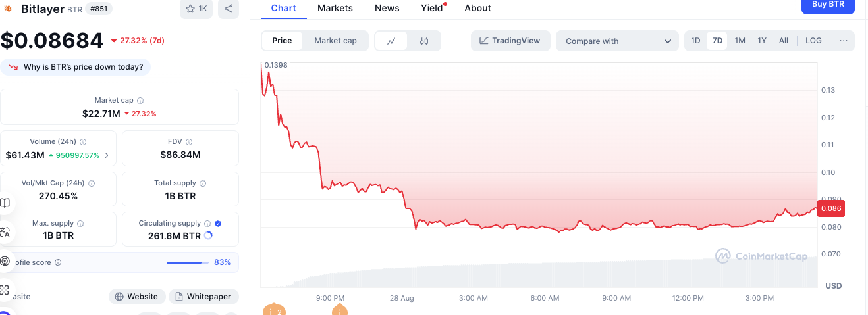Click the profile score progress bar

pos(187,262)
